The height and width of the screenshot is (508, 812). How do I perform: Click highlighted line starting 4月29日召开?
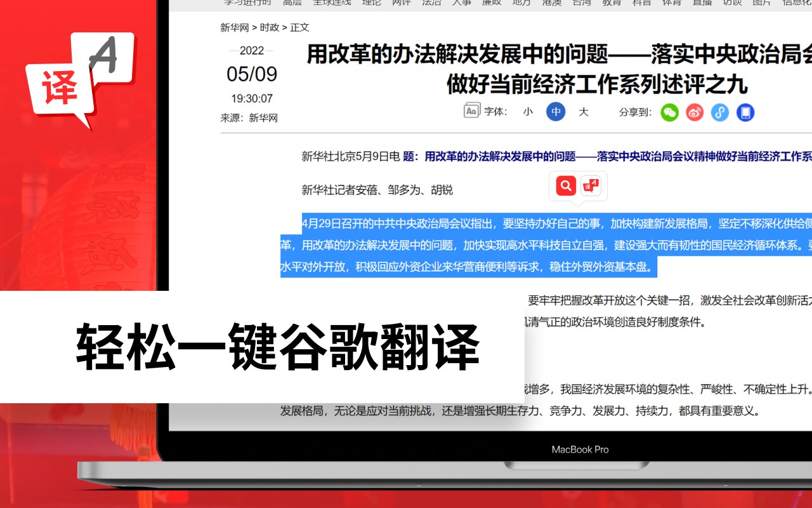point(556,224)
